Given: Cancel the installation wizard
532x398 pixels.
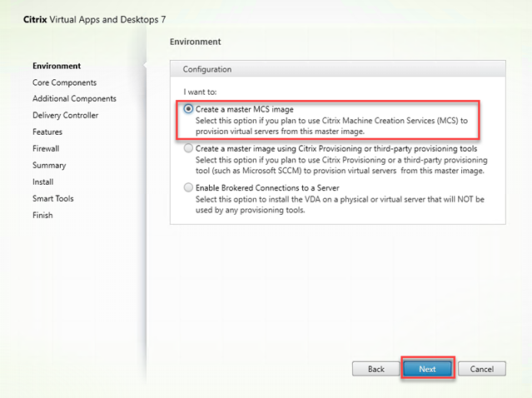Looking at the screenshot, I should 482,369.
